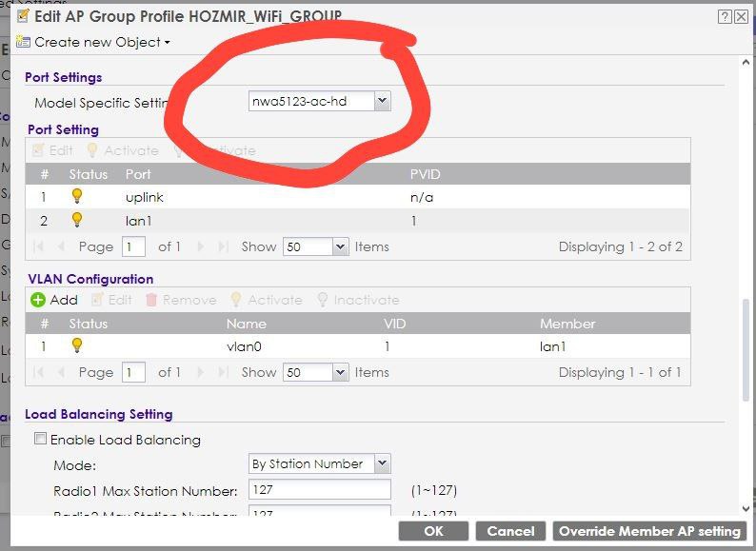
Task: Click the VLAN Configuration page number field
Action: tap(133, 373)
